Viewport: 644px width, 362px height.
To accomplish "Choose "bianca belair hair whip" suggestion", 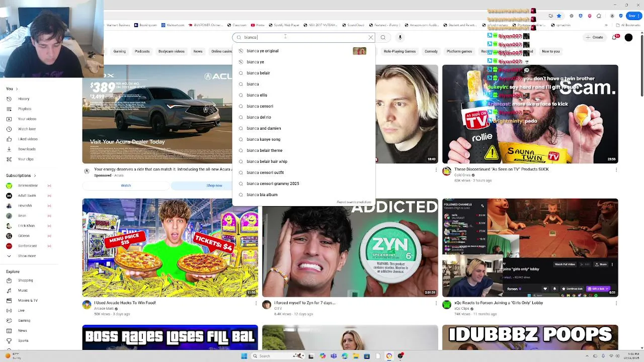I will tap(304, 161).
